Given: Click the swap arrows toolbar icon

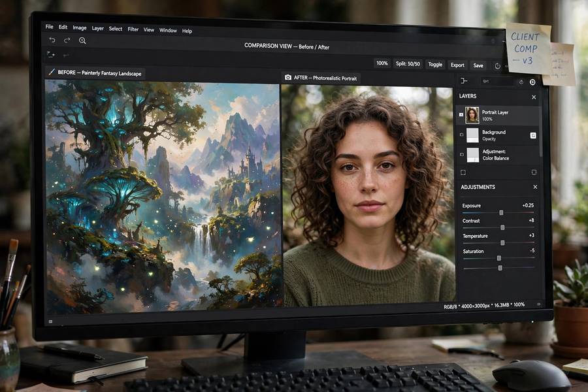Looking at the screenshot, I should pyautogui.click(x=50, y=55).
